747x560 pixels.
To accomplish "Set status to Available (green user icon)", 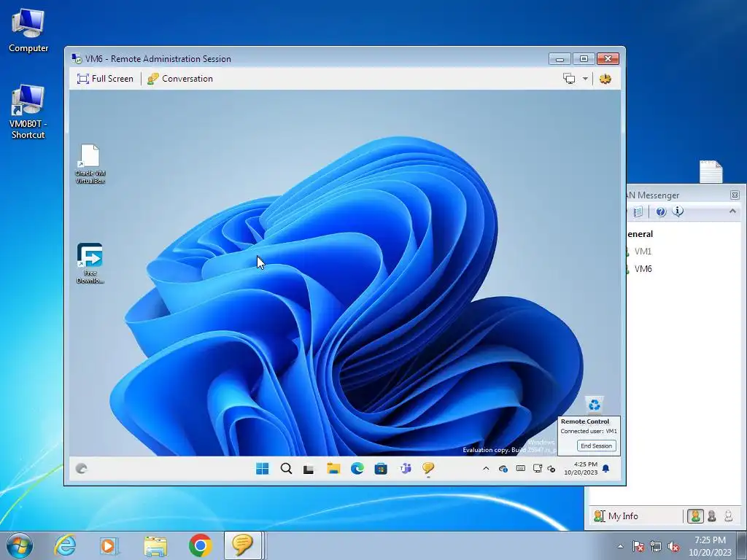I will click(x=695, y=516).
